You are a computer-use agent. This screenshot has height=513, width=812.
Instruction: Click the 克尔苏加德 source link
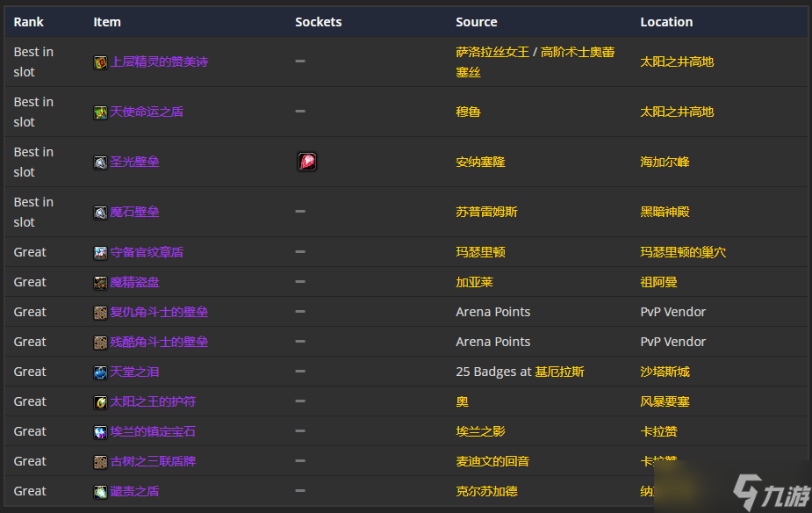click(487, 491)
